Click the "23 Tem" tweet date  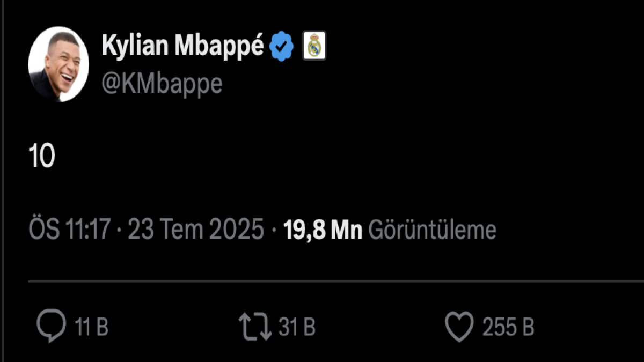pyautogui.click(x=163, y=231)
